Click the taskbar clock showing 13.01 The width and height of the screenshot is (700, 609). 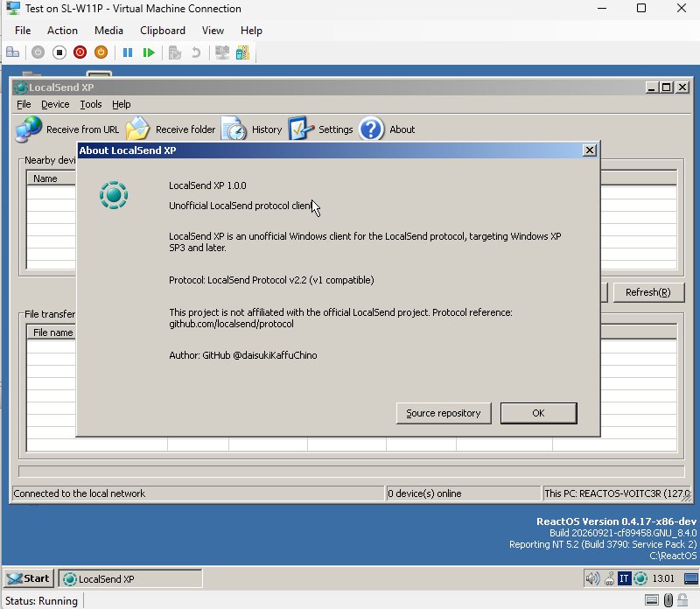(x=663, y=578)
